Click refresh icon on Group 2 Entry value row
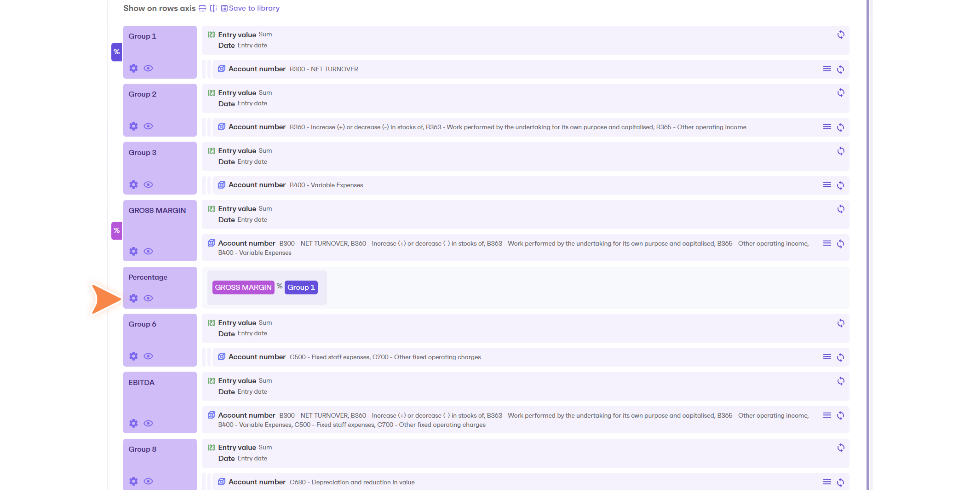This screenshot has height=490, width=980. pyautogui.click(x=841, y=93)
